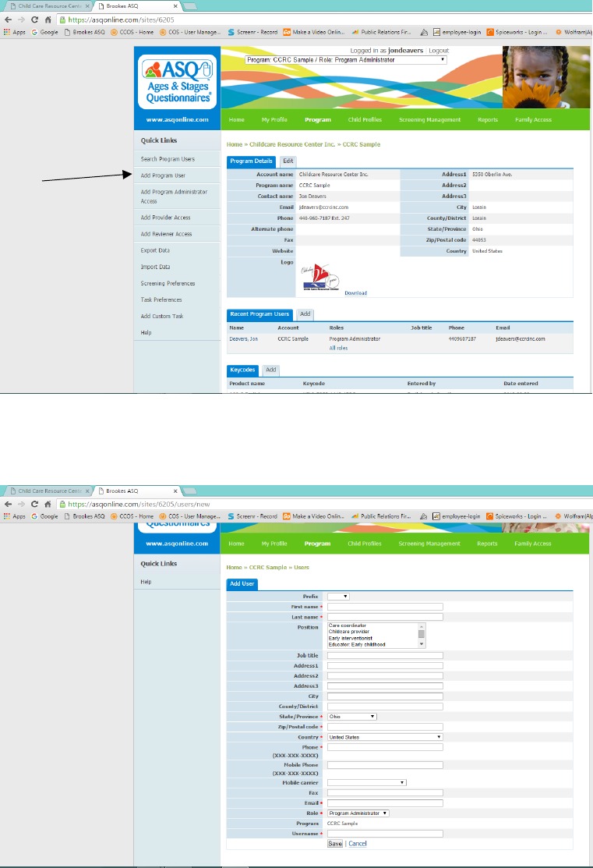Image resolution: width=593 pixels, height=868 pixels.
Task: Open the Program / Role selector dropdown
Action: click(345, 59)
